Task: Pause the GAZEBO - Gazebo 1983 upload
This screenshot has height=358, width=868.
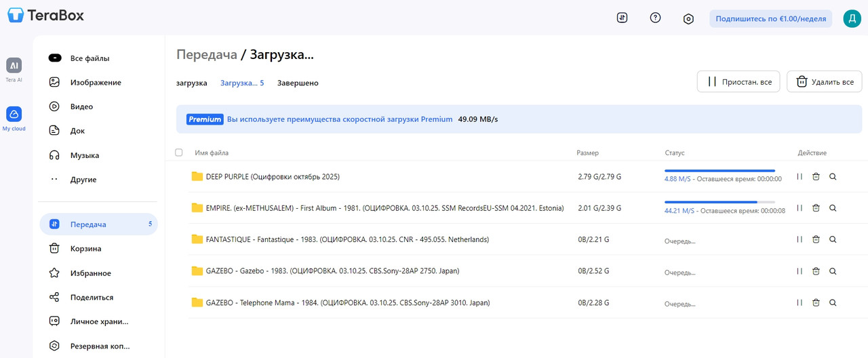Action: [800, 271]
